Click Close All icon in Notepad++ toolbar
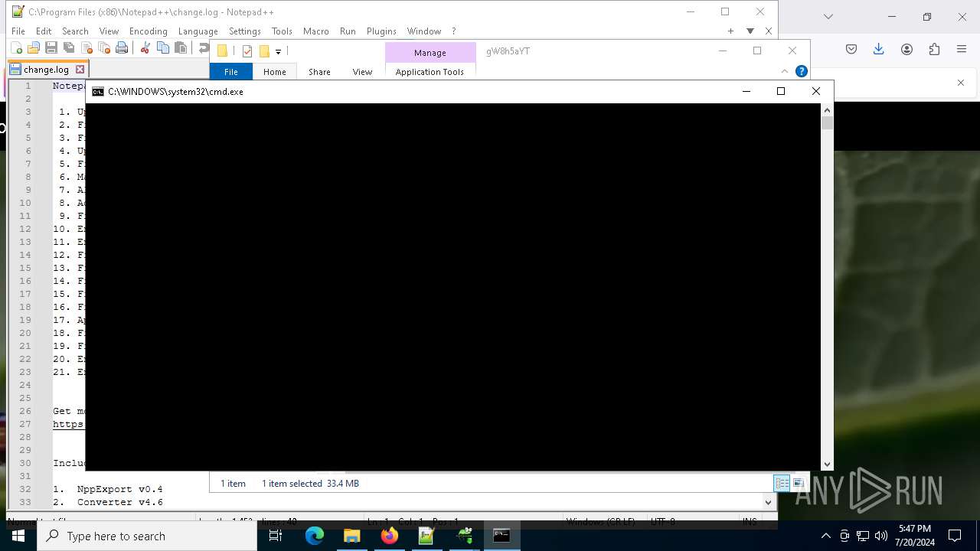This screenshot has height=551, width=980. [104, 48]
